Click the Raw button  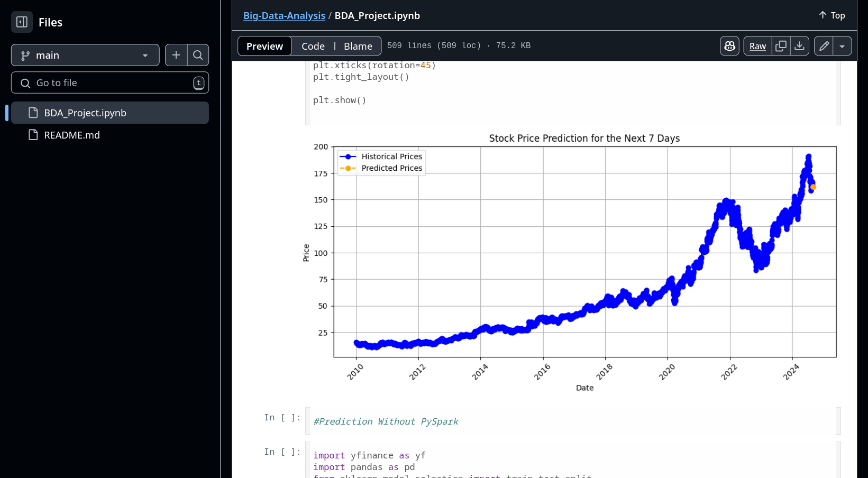(757, 46)
